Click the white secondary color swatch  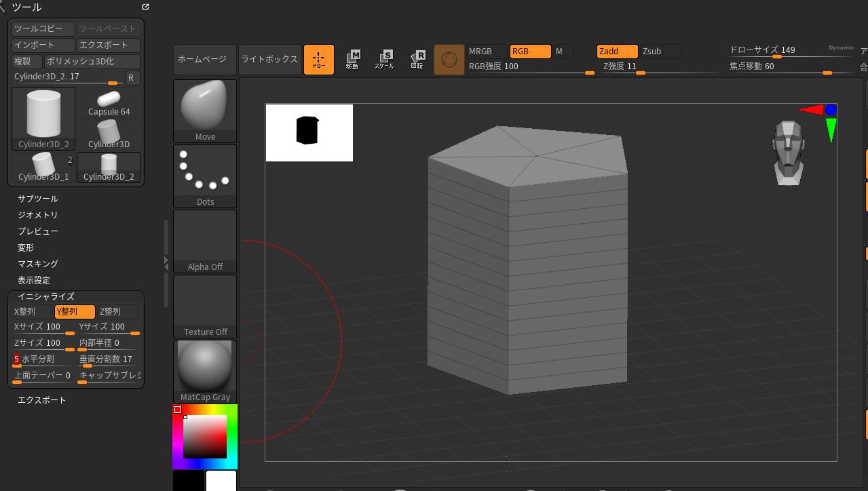(221, 480)
